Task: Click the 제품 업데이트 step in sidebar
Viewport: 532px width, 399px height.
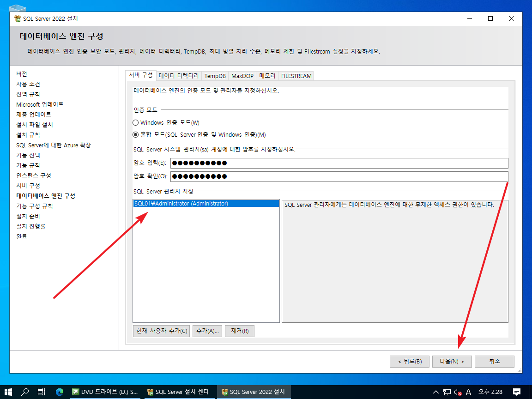Action: [x=34, y=115]
